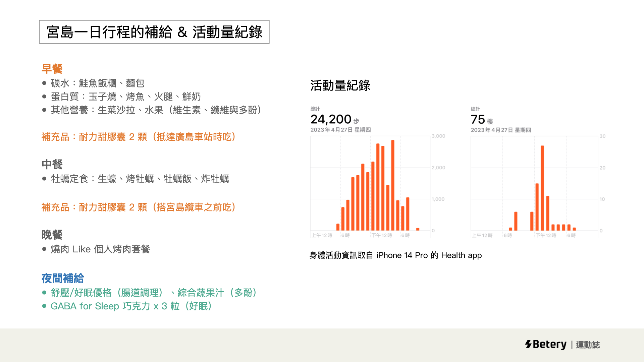The image size is (644, 362).
Task: Click the slide title 宮島一日行程的補給 & 活動量紀錄
Action: [154, 32]
